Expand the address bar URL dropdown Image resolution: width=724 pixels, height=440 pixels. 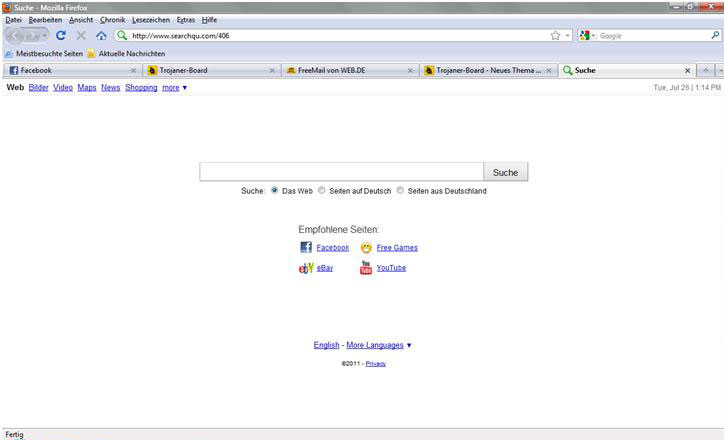567,36
